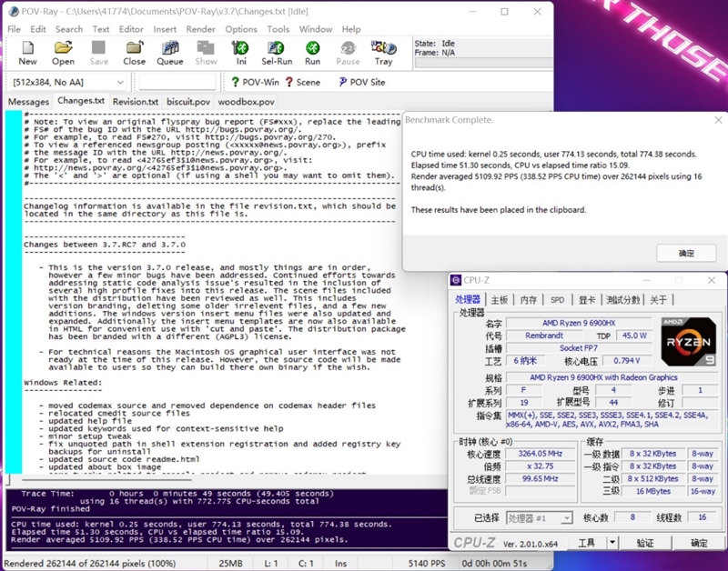The height and width of the screenshot is (571, 728).
Task: Open the Render menu
Action: pos(200,28)
